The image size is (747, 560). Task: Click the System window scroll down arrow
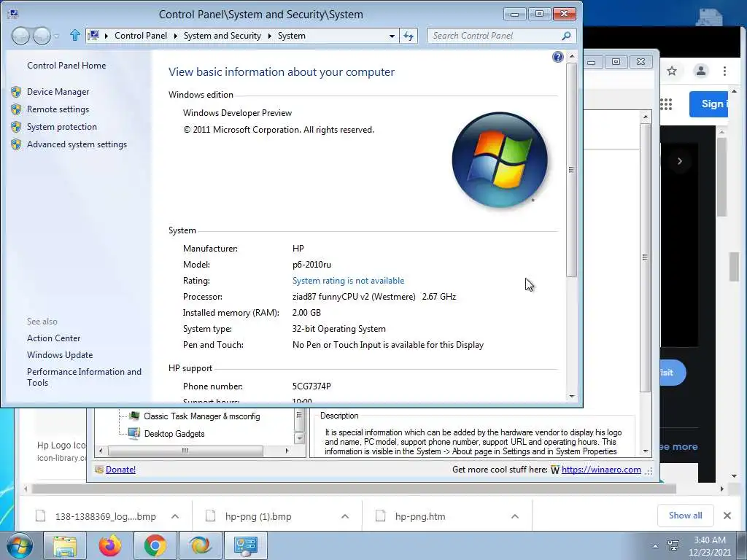[x=572, y=396]
